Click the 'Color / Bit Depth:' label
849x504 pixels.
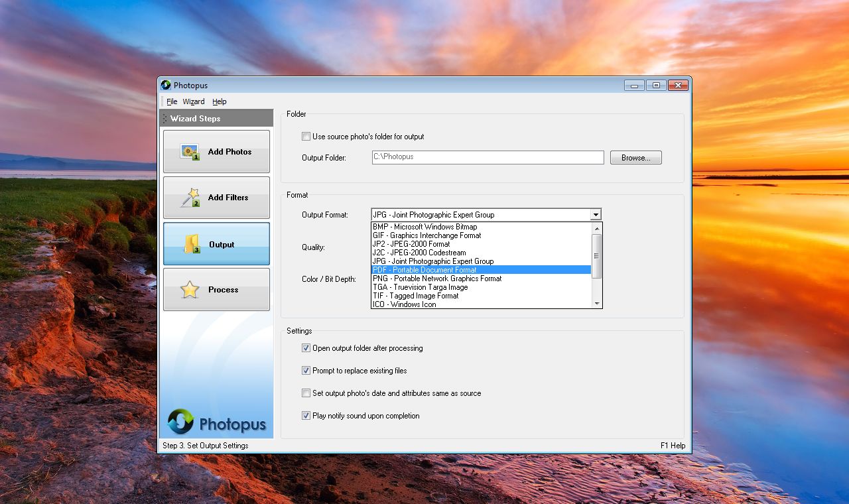[329, 279]
